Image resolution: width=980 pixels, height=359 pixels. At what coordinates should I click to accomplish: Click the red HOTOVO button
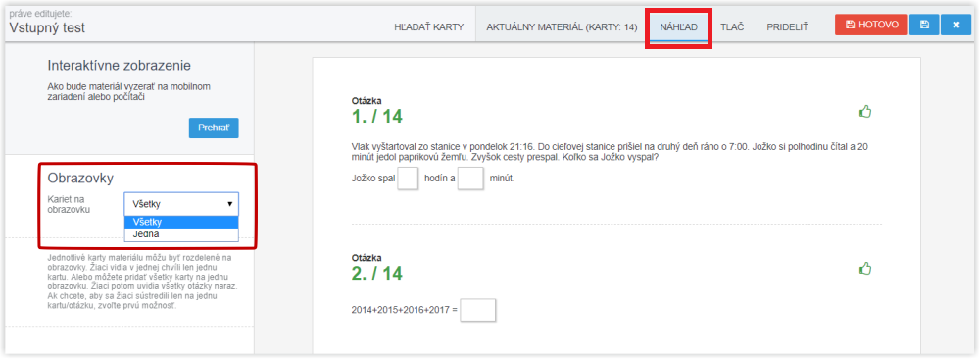point(871,25)
